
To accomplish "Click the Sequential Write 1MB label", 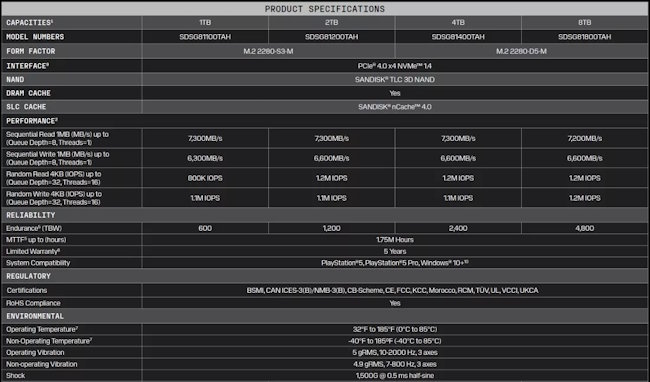I will coord(58,158).
